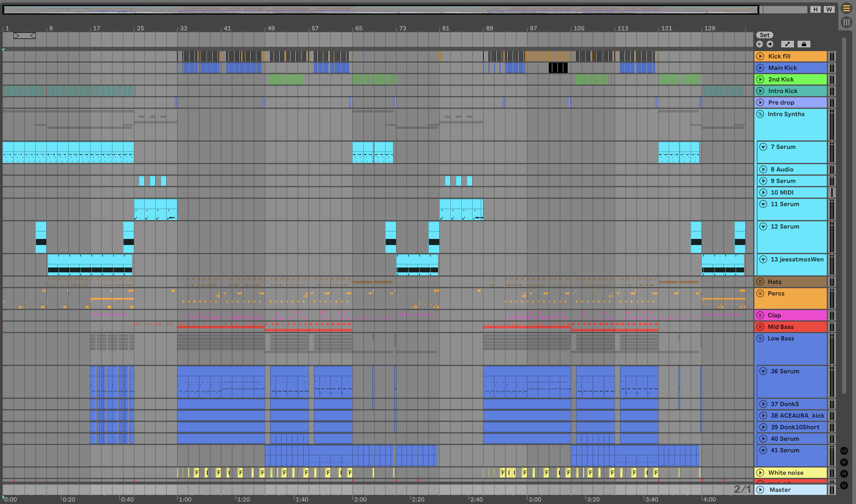Viewport: 856px width, 504px height.
Task: Toggle Optimize Arrangement Height (H)
Action: (815, 9)
